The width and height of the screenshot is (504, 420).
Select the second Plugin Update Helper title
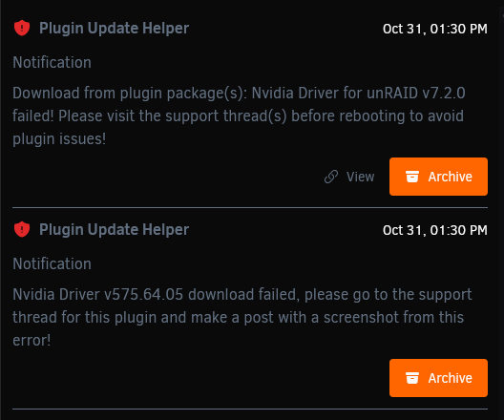click(114, 230)
